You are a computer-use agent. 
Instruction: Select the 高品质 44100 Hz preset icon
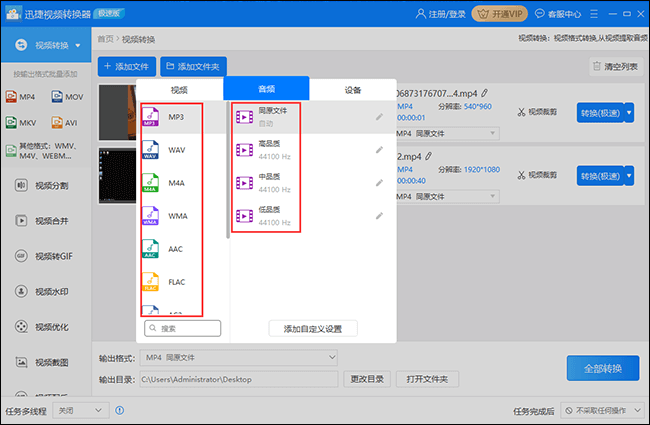pos(245,150)
